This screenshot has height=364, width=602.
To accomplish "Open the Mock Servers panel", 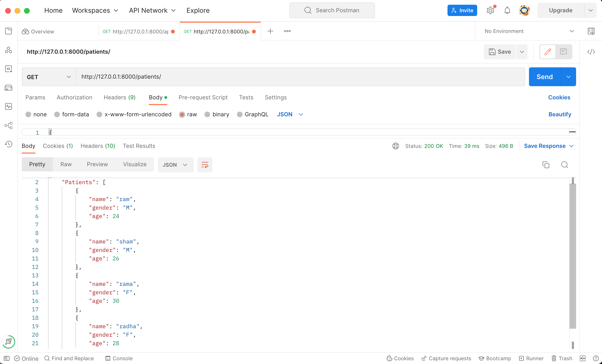I will coord(8,87).
